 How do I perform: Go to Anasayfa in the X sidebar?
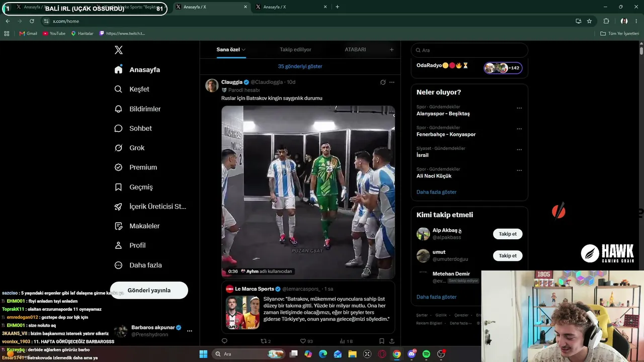(137, 70)
